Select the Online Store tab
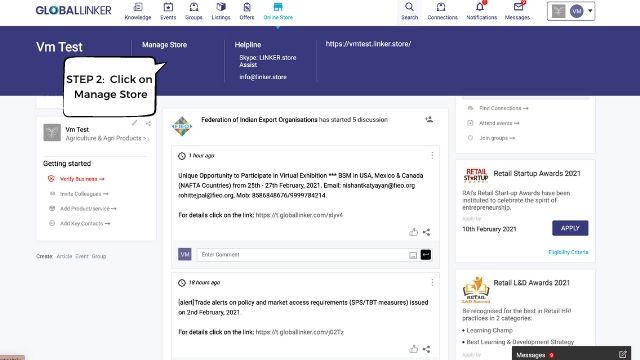The image size is (640, 360). click(278, 11)
